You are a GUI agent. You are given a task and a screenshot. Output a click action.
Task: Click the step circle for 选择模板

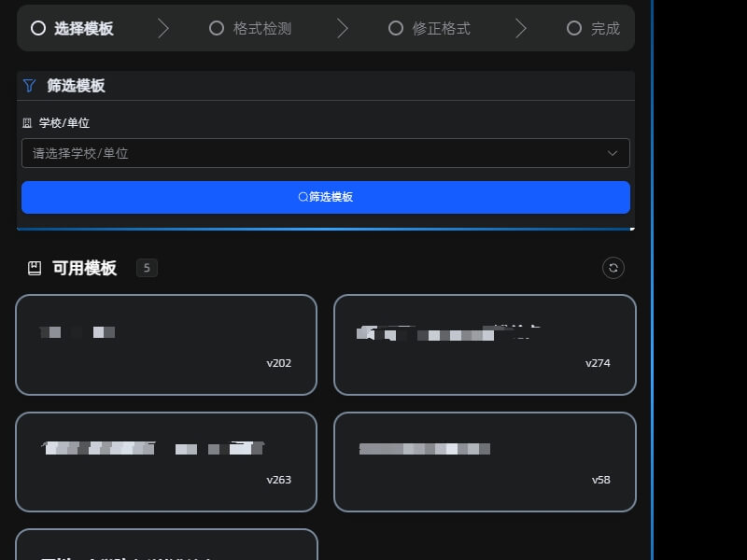[x=37, y=28]
